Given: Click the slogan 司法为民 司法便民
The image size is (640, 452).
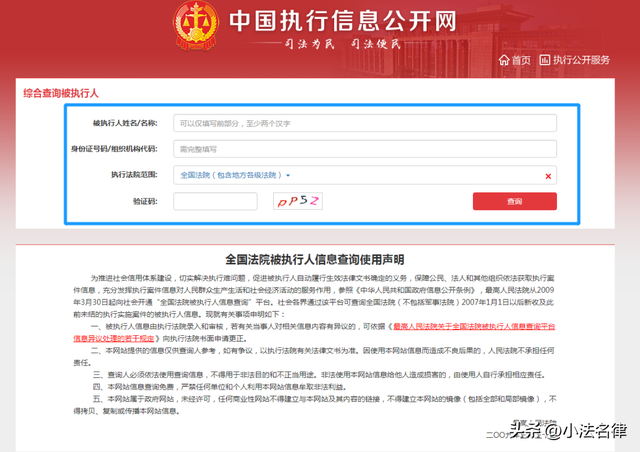Looking at the screenshot, I should tap(343, 44).
